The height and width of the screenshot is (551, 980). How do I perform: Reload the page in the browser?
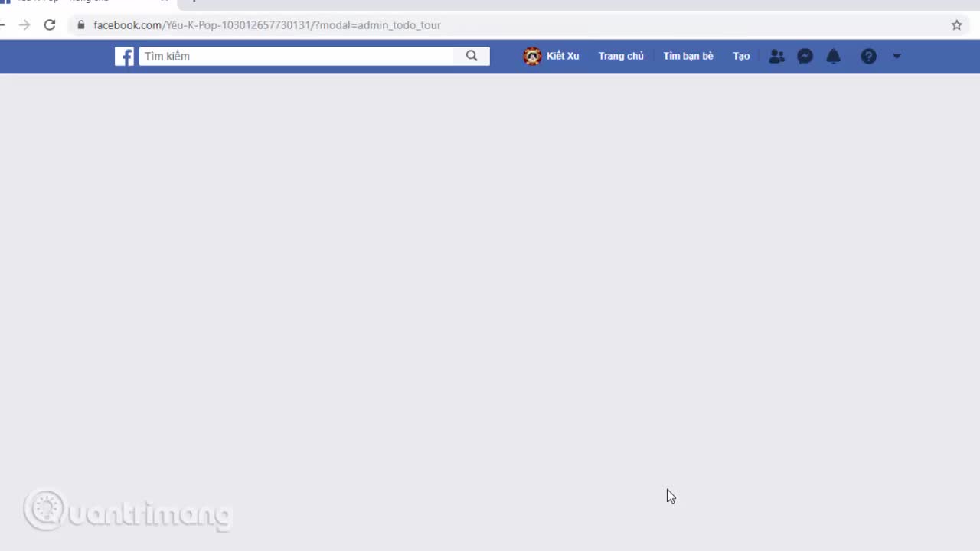[x=50, y=24]
